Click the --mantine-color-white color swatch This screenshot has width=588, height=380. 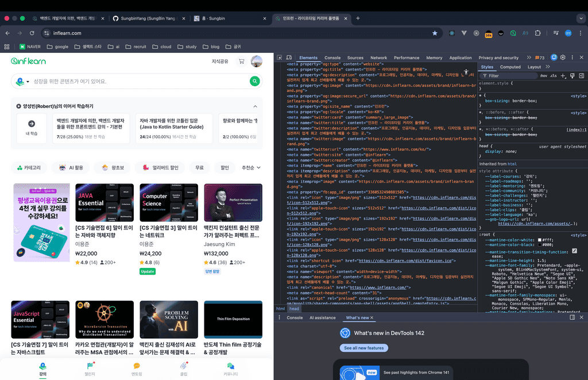pyautogui.click(x=540, y=240)
